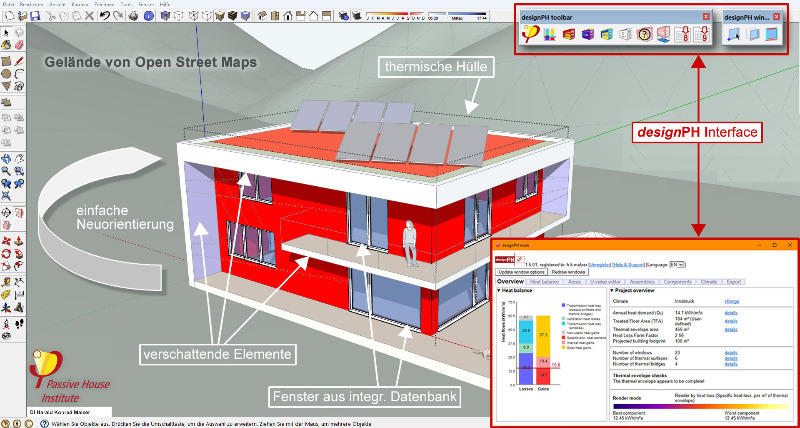Click the Redraw windows button

568,272
